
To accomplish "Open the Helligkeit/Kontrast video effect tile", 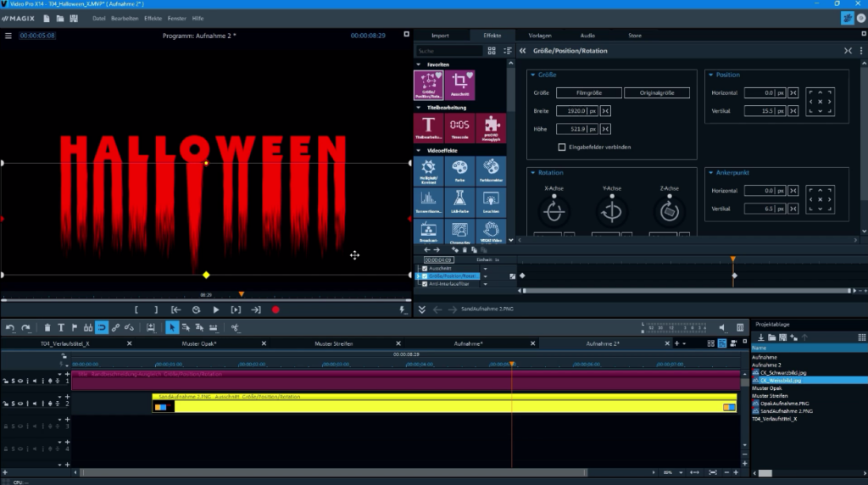I will [x=428, y=170].
